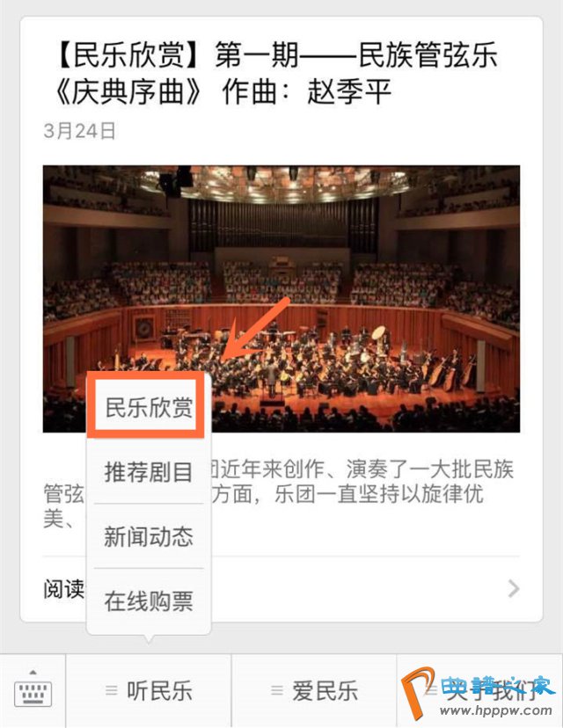Click 赵季平 composer name in the headline

349,91
